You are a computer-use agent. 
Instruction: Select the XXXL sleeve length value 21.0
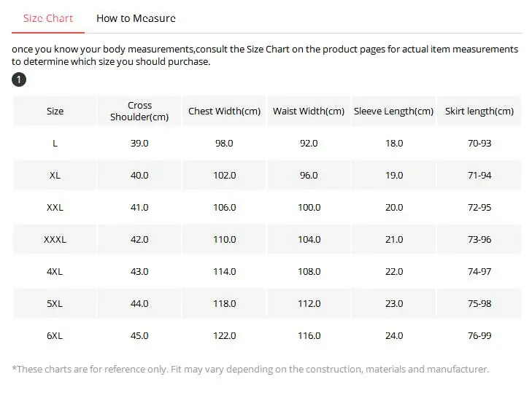[394, 239]
